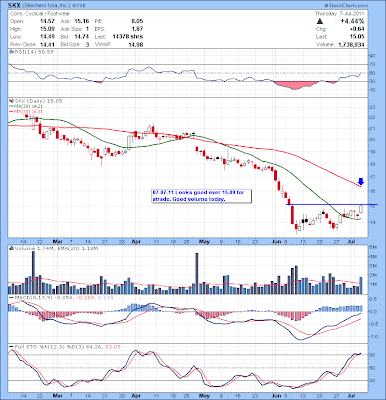The width and height of the screenshot is (386, 400).
Task: Click the Volume figure 1,738,934
Action: (351, 44)
